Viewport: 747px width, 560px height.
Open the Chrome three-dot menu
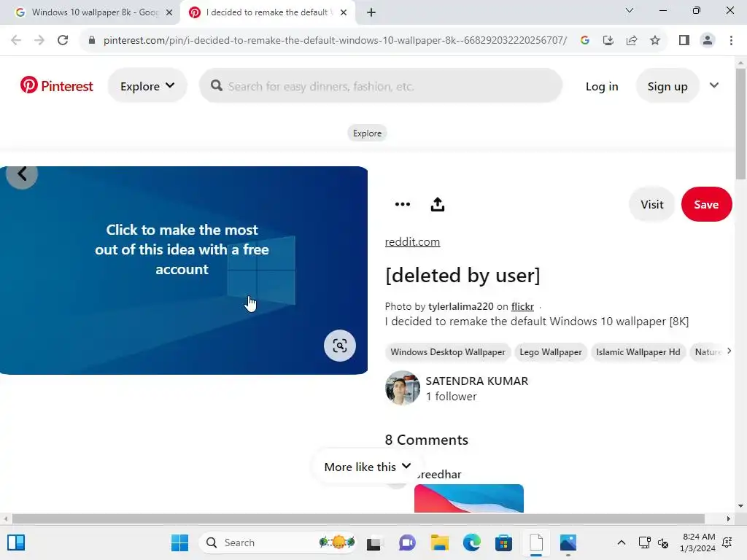(731, 41)
